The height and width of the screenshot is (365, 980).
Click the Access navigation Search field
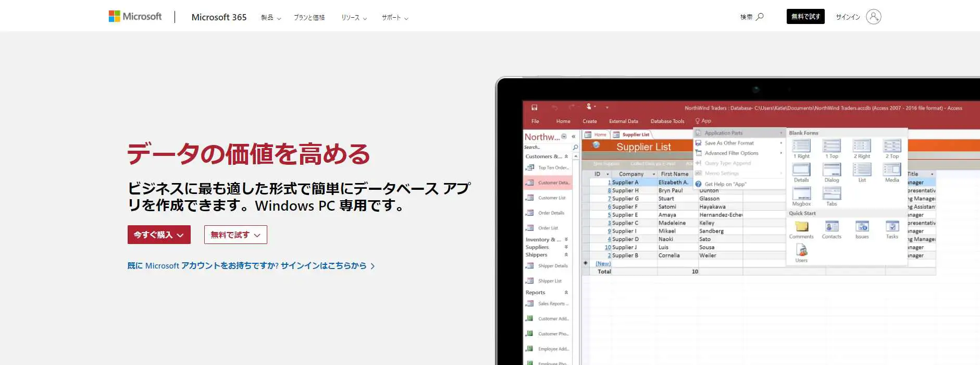click(x=547, y=148)
